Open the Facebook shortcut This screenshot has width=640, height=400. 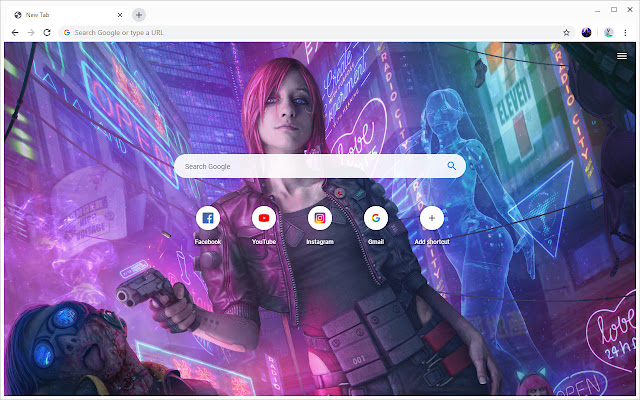208,218
